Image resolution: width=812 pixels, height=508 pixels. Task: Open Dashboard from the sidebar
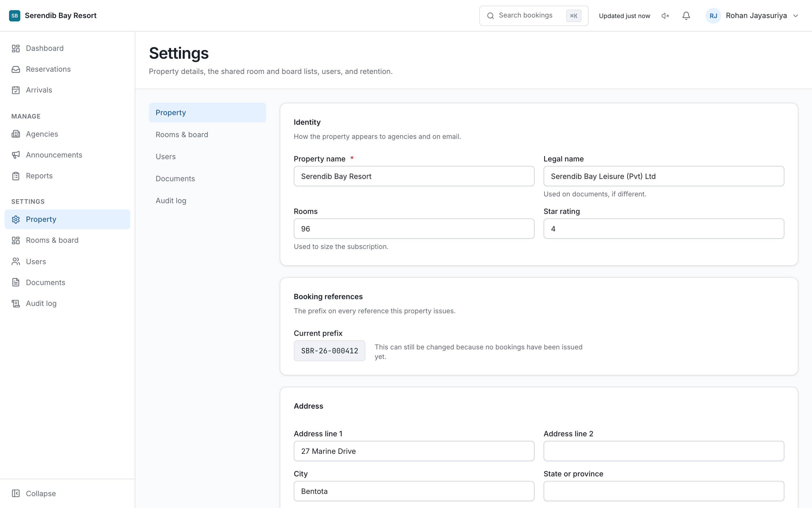(x=67, y=48)
